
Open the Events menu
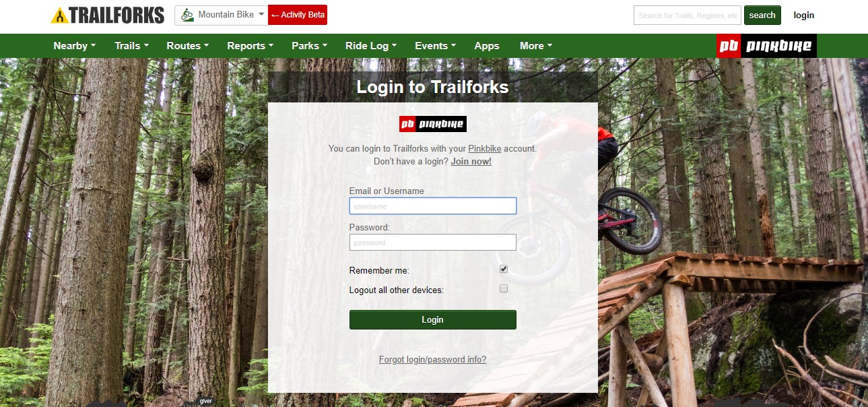(436, 46)
